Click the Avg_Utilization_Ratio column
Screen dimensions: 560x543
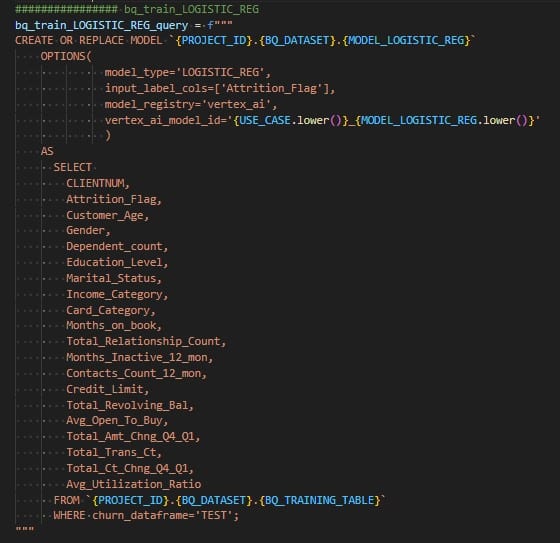coord(134,484)
